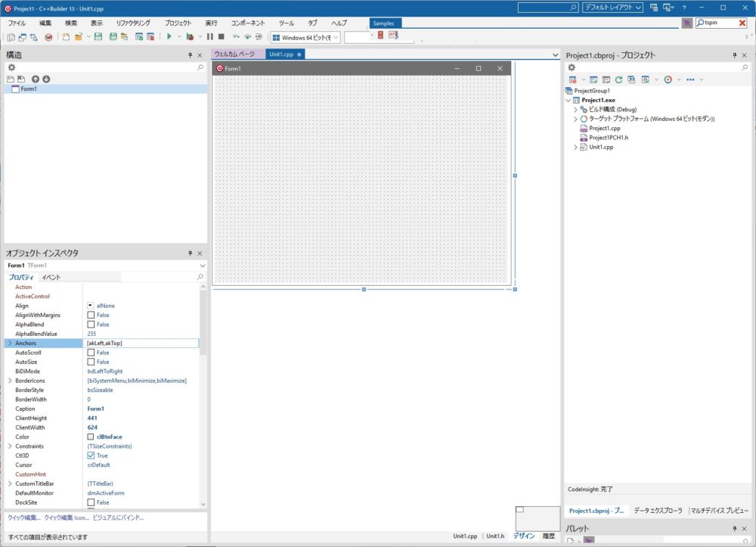Click the Stop program square icon
Viewport: 756px width, 547px height.
coord(222,36)
